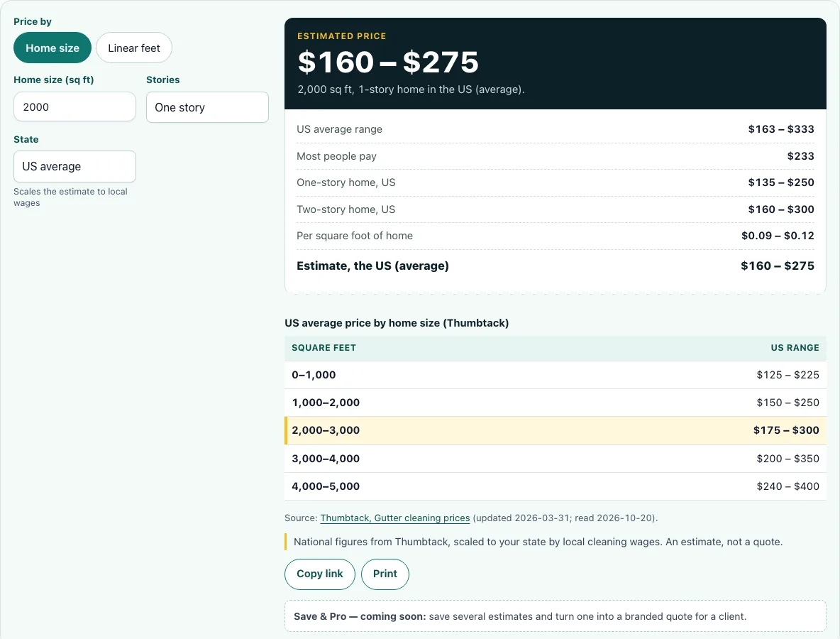Select the Home size pricing option
Screen dimensions: 840x639
(52, 48)
